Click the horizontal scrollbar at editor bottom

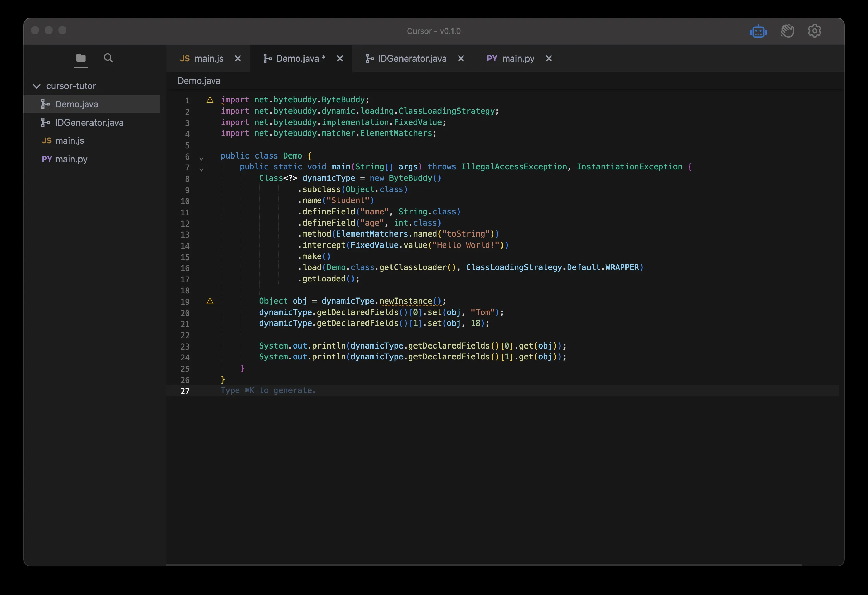click(484, 565)
